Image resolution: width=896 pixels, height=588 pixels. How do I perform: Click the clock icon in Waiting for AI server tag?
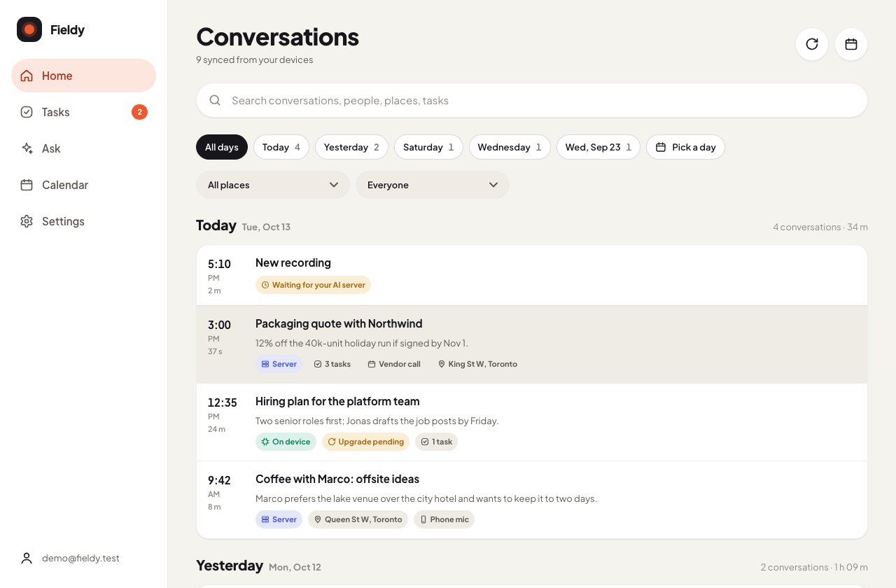coord(265,285)
